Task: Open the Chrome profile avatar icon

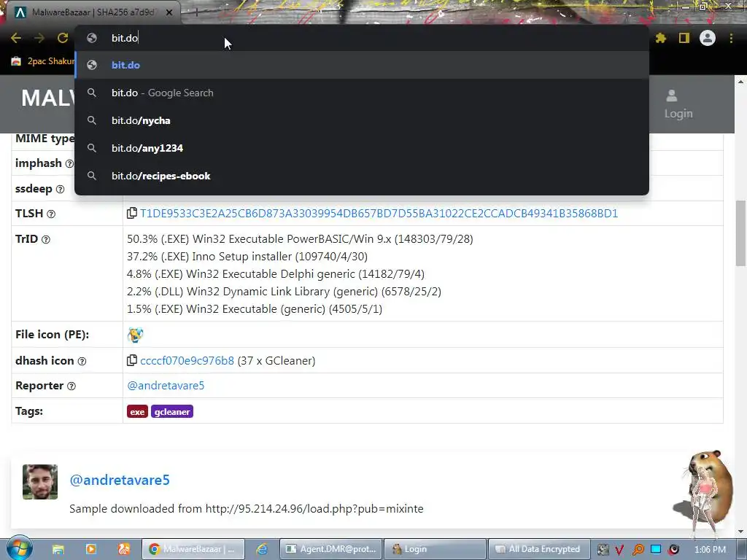Action: (x=708, y=38)
